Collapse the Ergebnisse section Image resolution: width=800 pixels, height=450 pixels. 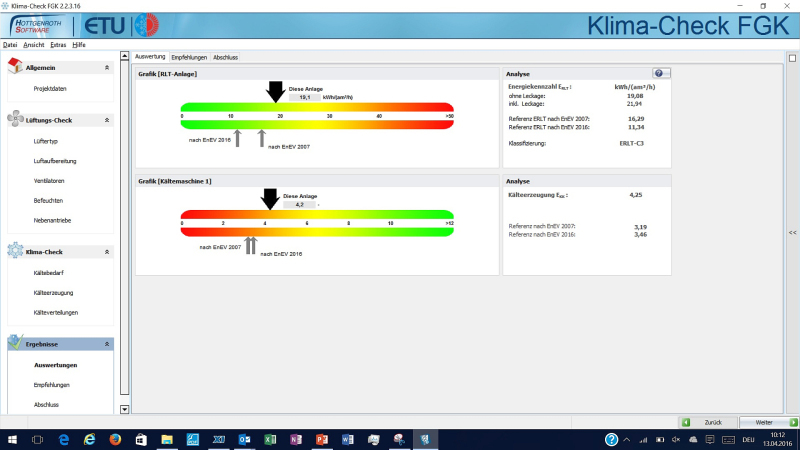107,344
